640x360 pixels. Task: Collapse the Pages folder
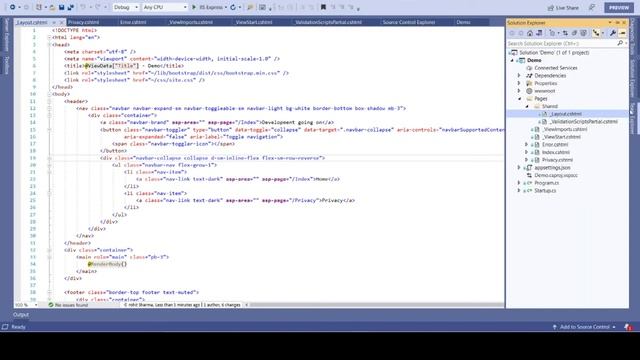[519, 99]
